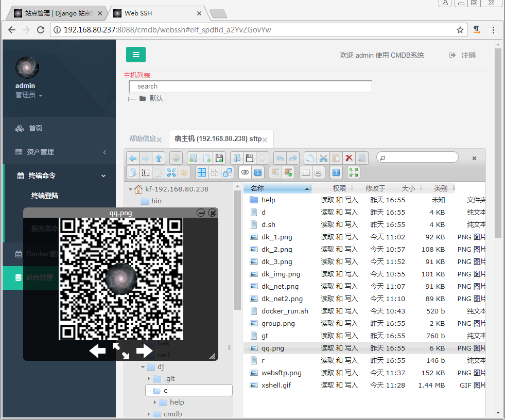Copy the selected file with the copy icon
Screen dimensions: 505x420
click(x=310, y=158)
